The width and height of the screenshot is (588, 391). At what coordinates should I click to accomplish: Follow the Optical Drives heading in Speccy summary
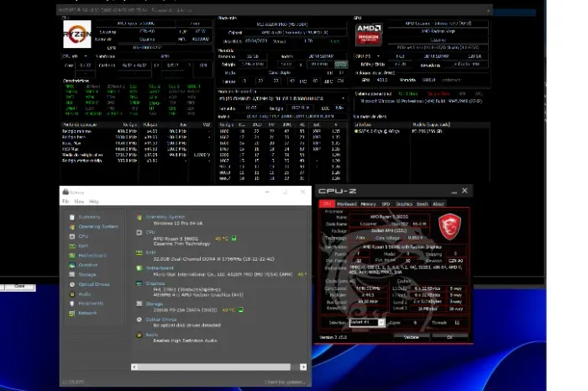click(x=161, y=320)
